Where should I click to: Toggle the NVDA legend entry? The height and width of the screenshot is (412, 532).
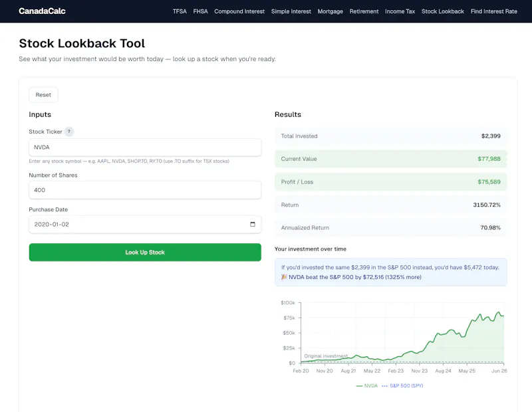[367, 385]
